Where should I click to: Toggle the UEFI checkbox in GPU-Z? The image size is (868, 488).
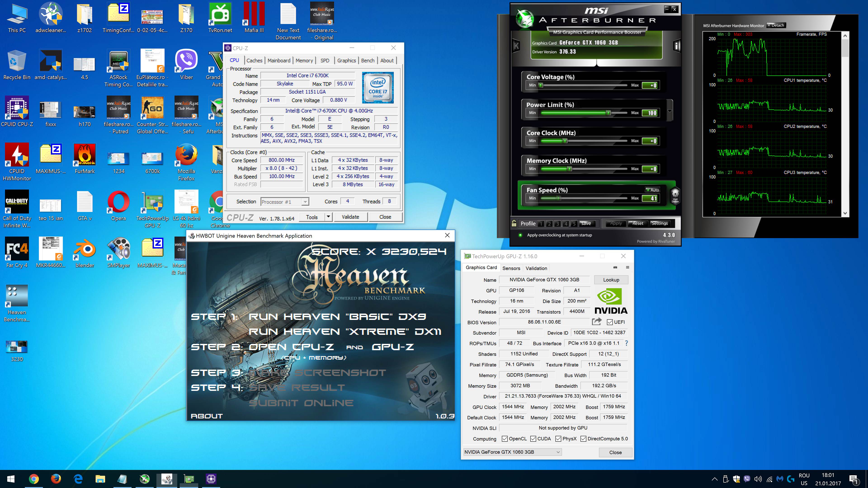(x=610, y=322)
